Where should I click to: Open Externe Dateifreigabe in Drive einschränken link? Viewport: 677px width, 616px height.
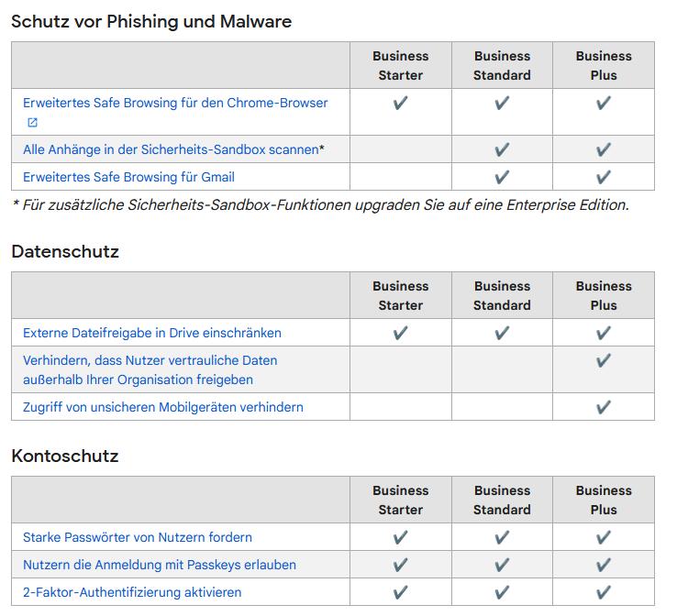point(152,334)
